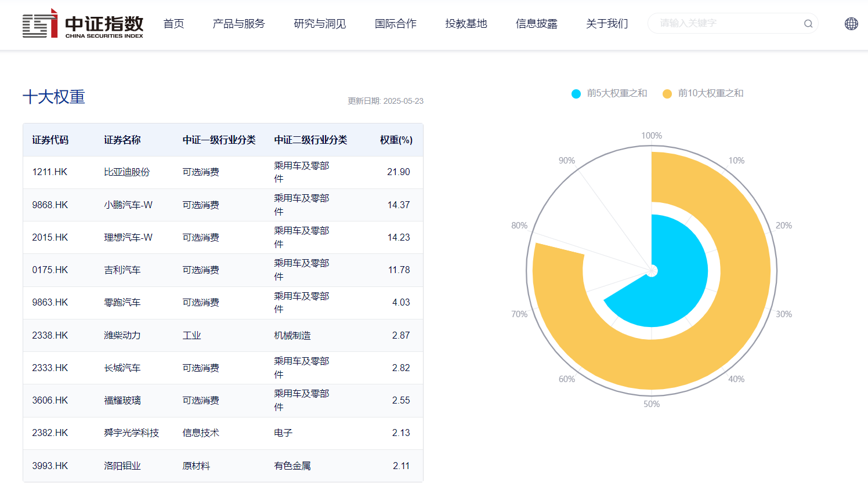Click the 工业 industry link for 潍柴动力
Viewport: 868px width, 494px height.
(191, 335)
